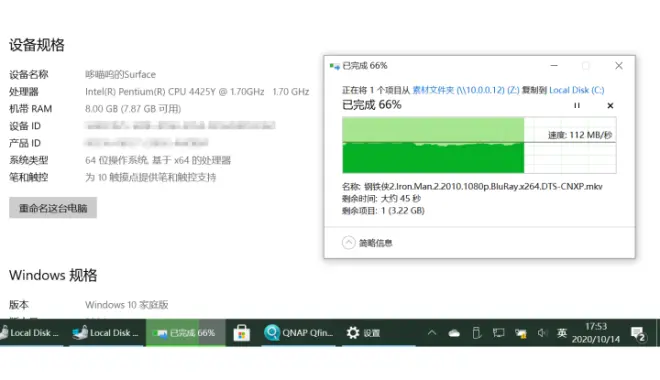Image resolution: width=660 pixels, height=380 pixels.
Task: Switch input language via 英 indicator
Action: [x=562, y=333]
